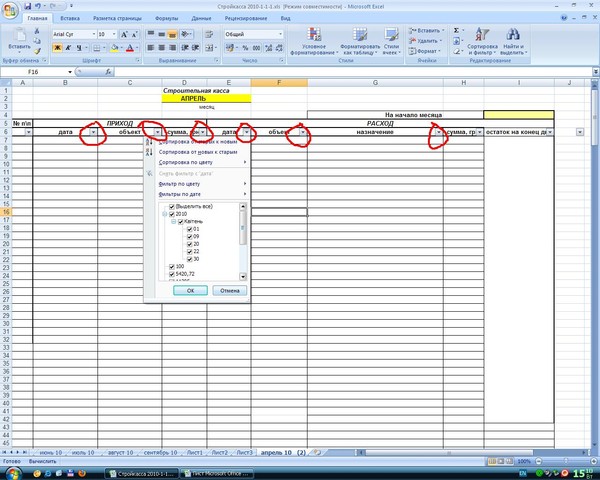Click the yellow fill color bucket
Screen dimensions: 600x480
(x=114, y=48)
